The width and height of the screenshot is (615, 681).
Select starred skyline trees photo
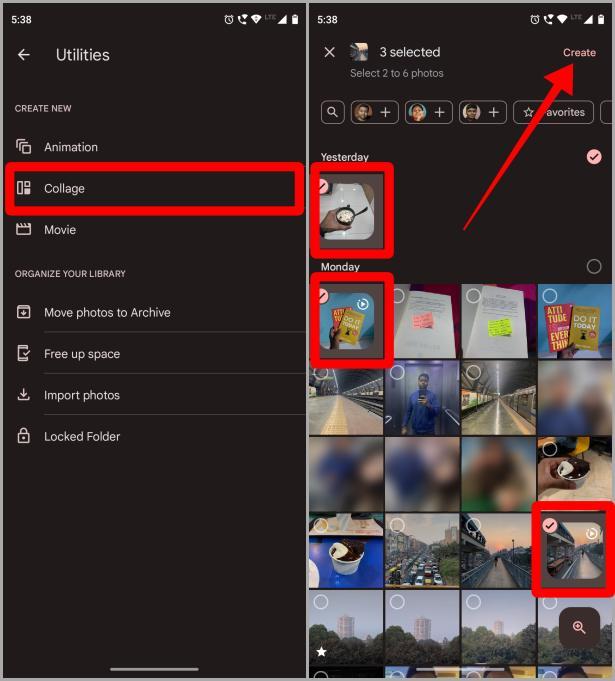(x=346, y=627)
